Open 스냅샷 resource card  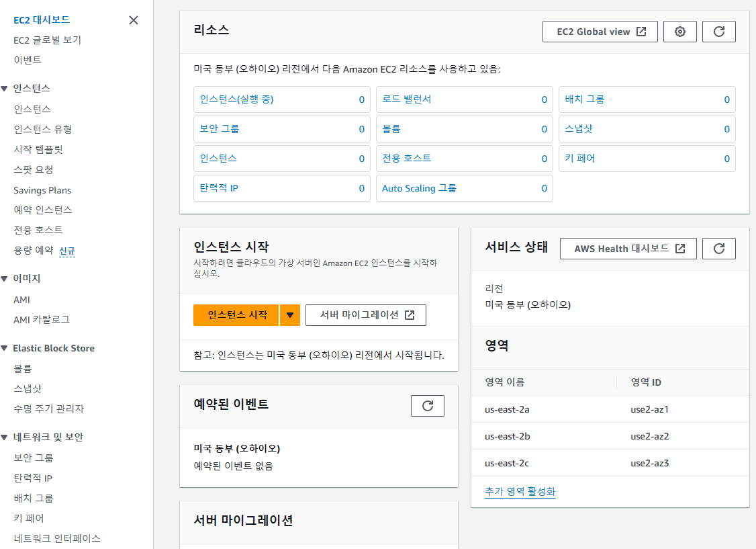pos(647,129)
